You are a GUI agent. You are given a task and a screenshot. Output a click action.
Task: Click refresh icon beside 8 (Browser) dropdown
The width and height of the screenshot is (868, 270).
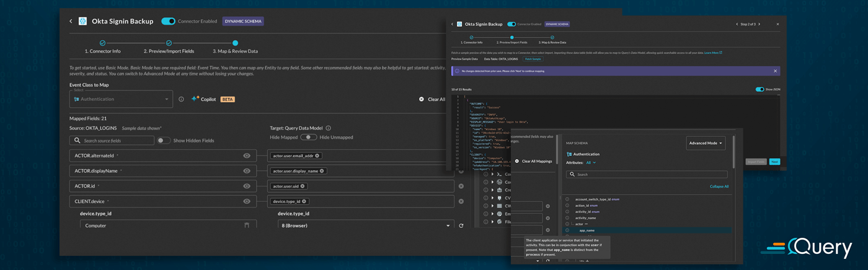pos(461,225)
